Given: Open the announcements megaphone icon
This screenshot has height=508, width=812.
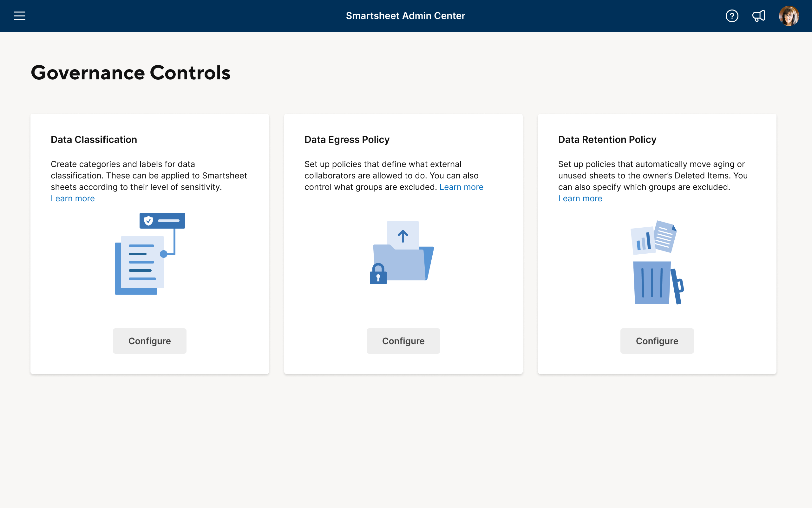Looking at the screenshot, I should [759, 16].
